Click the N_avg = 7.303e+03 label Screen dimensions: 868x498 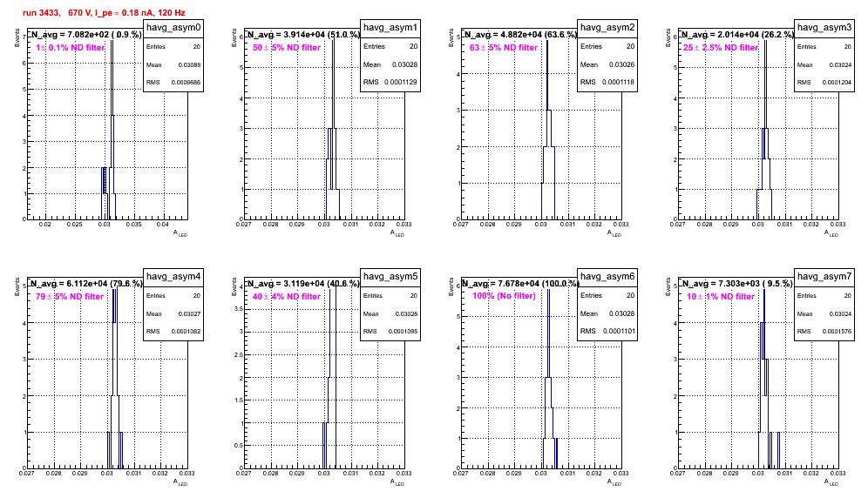click(736, 283)
